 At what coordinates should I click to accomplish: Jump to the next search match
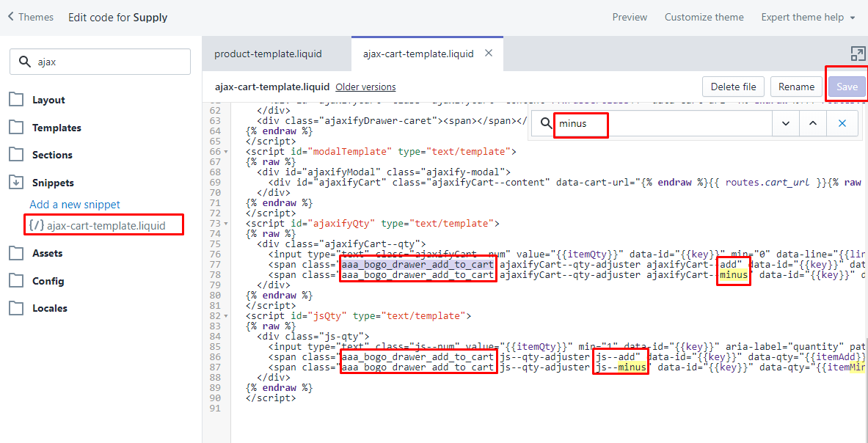[786, 124]
